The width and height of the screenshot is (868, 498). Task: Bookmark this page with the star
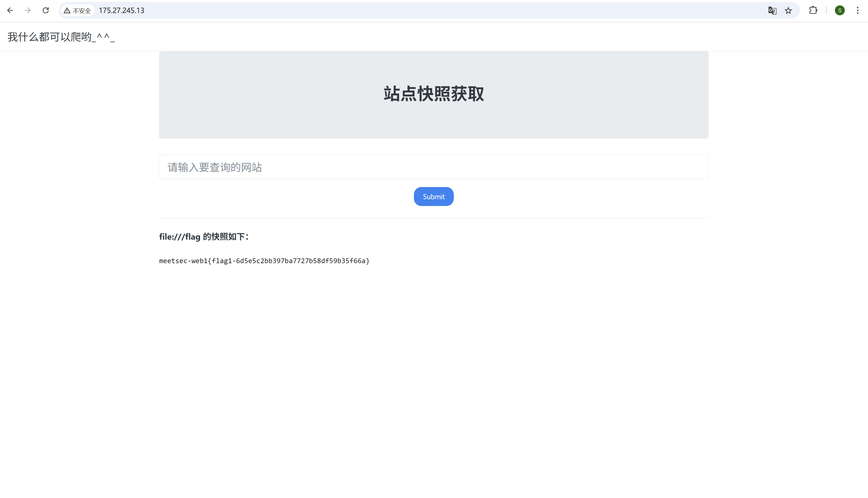pos(788,10)
